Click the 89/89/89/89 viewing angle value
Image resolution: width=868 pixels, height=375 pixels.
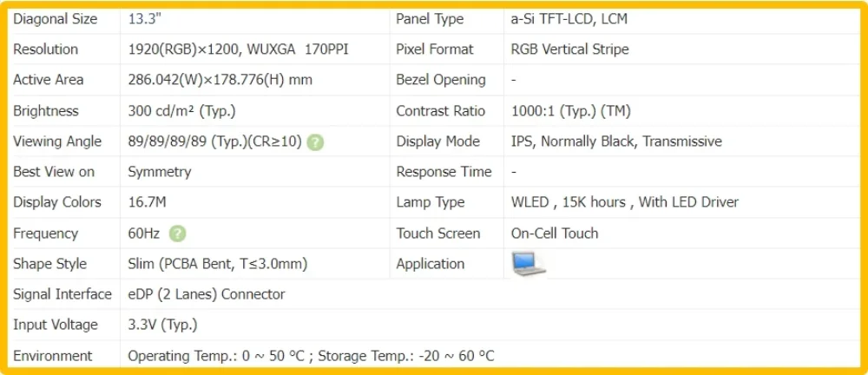click(x=214, y=141)
